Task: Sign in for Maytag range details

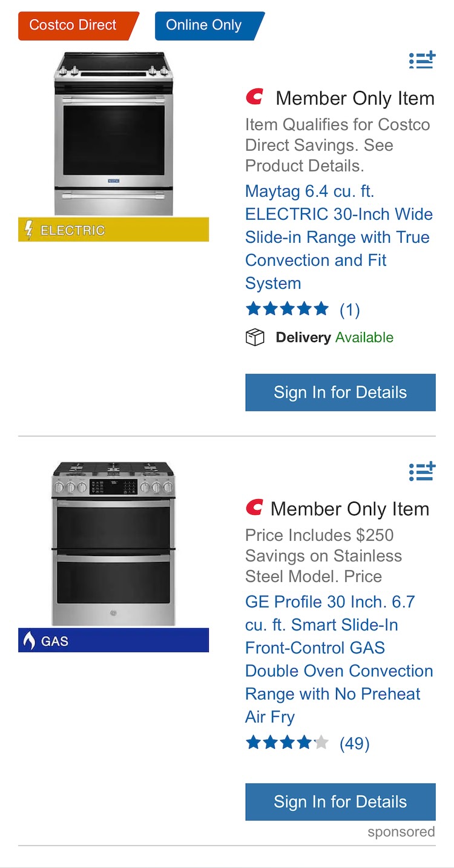Action: point(340,393)
